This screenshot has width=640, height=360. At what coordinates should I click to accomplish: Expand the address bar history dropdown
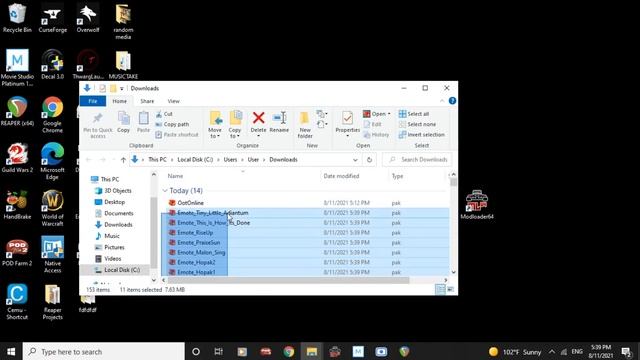pyautogui.click(x=355, y=160)
